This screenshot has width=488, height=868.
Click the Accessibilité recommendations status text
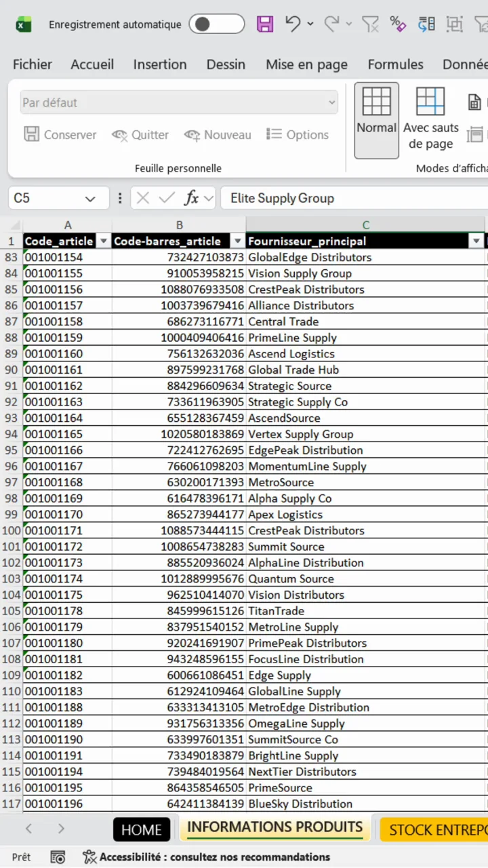[215, 857]
